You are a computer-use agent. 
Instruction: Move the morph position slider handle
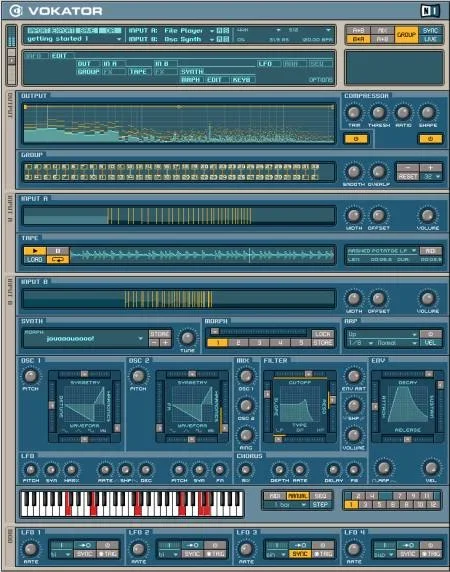215,332
